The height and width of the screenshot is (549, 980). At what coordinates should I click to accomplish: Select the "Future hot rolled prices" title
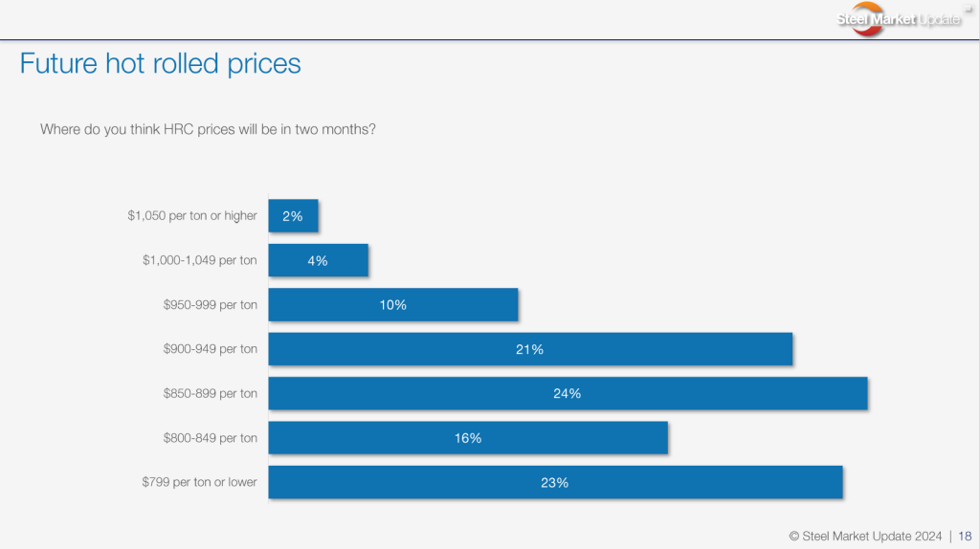coord(160,64)
